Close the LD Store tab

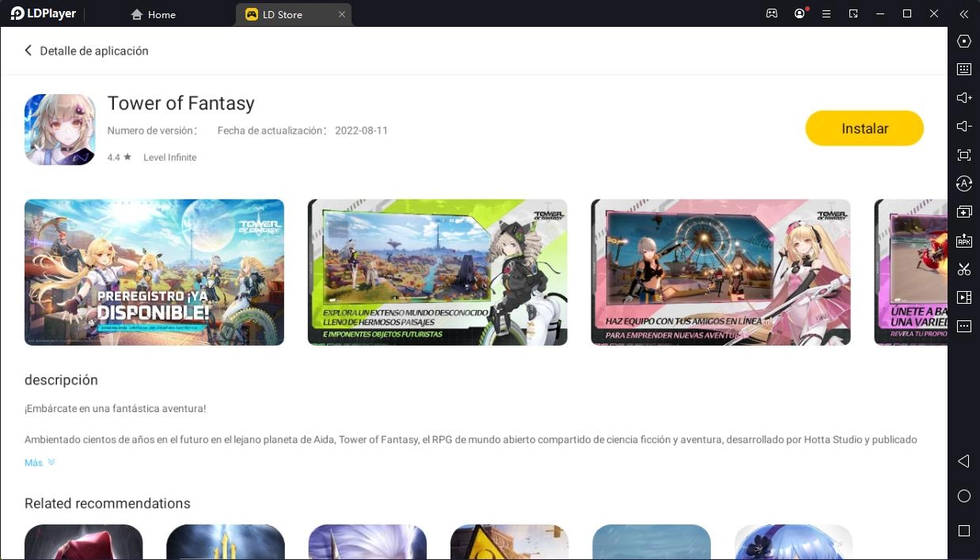tap(342, 14)
